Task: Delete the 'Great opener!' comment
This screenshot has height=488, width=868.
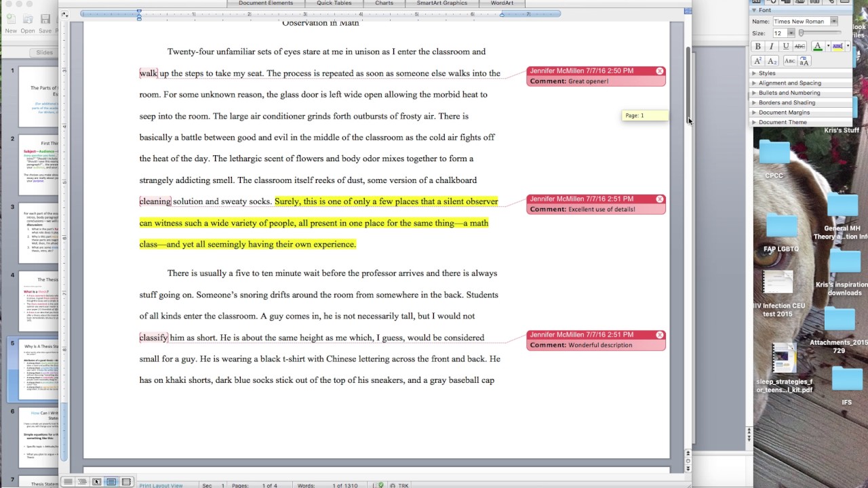Action: (659, 70)
